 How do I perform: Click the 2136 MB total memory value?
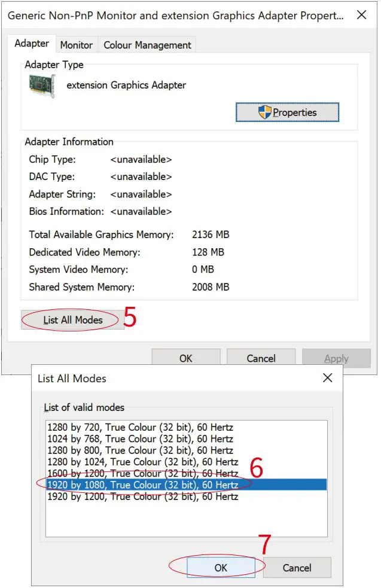211,234
